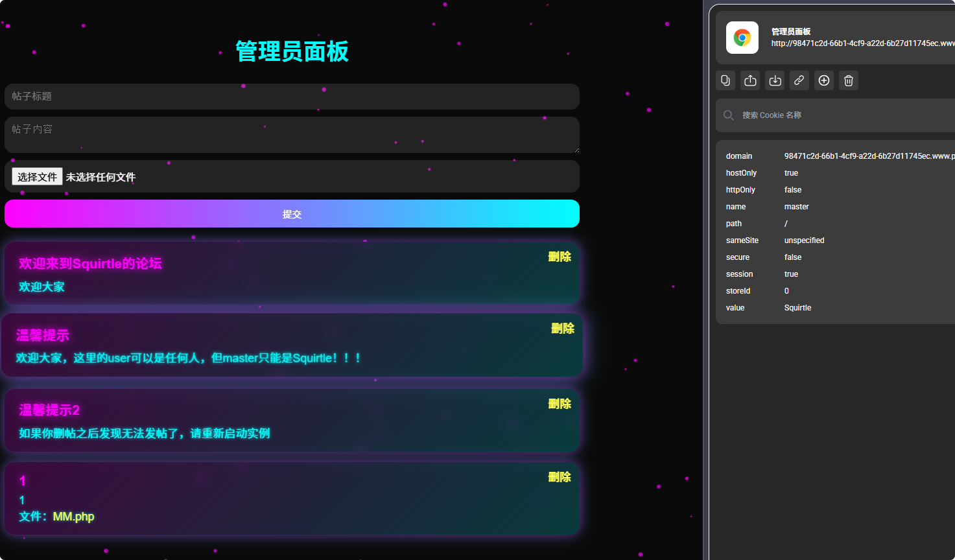Image resolution: width=955 pixels, height=560 pixels.
Task: Click the secure false value
Action: click(793, 257)
